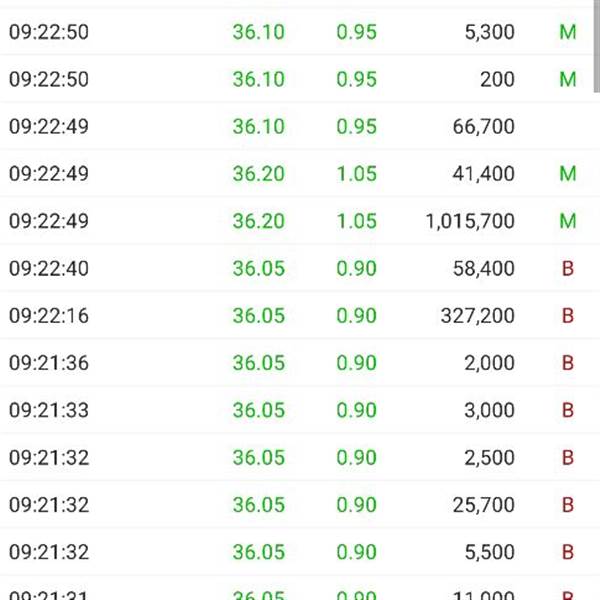
Task: Select the 09:21:36 trade row
Action: [297, 363]
